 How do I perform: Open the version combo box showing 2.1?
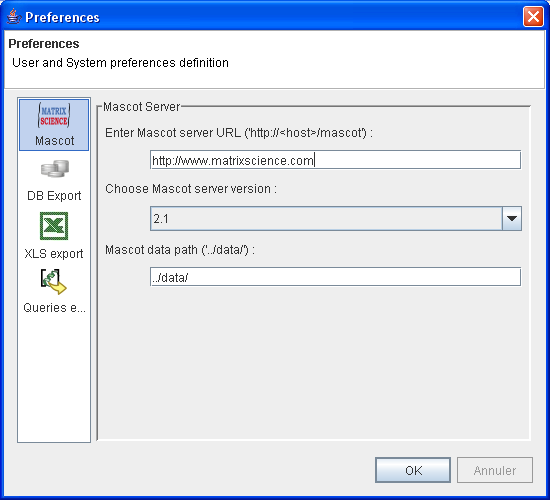336,219
